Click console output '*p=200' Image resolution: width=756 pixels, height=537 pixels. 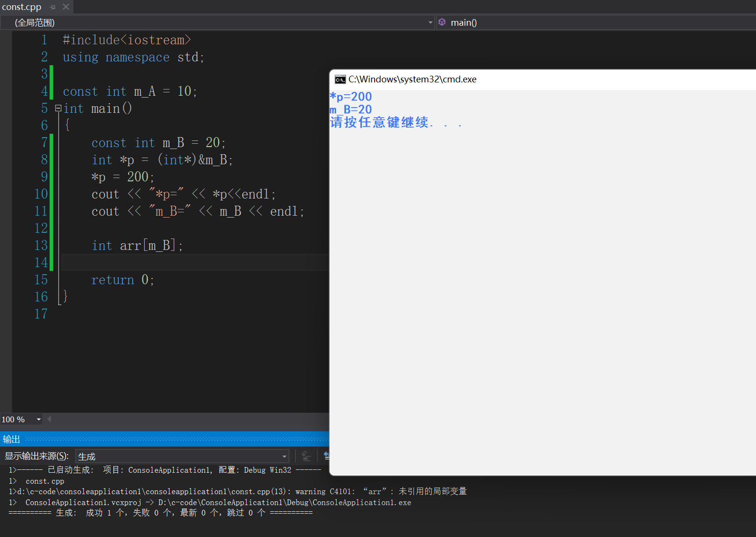point(351,97)
